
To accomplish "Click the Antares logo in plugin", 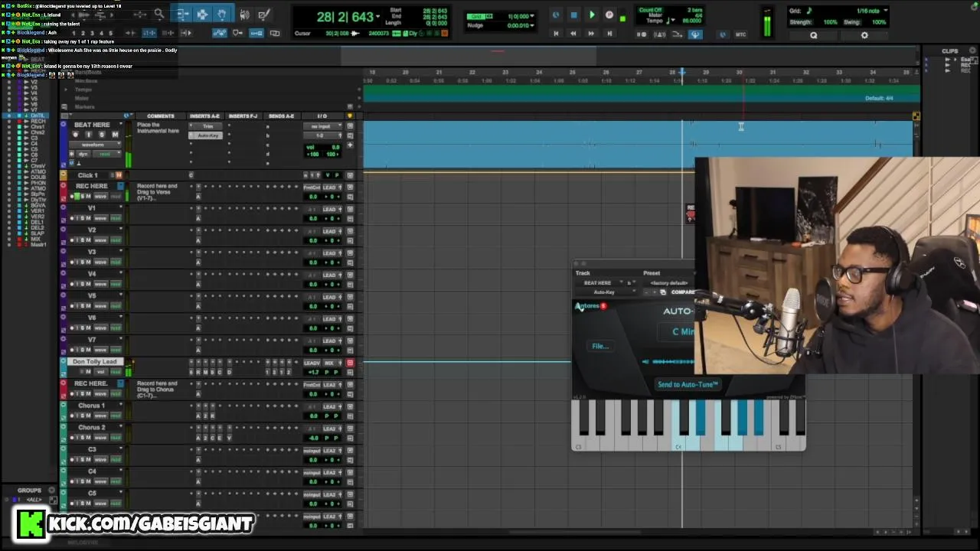I will [590, 306].
